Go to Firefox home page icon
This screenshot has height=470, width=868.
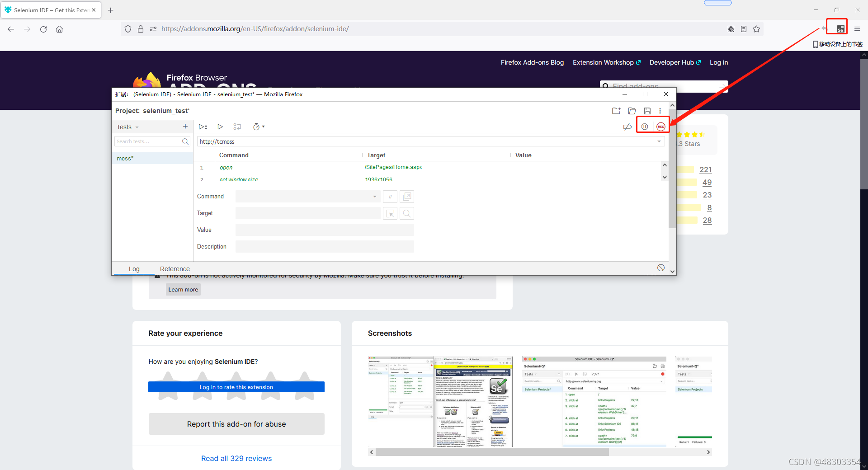pos(59,29)
